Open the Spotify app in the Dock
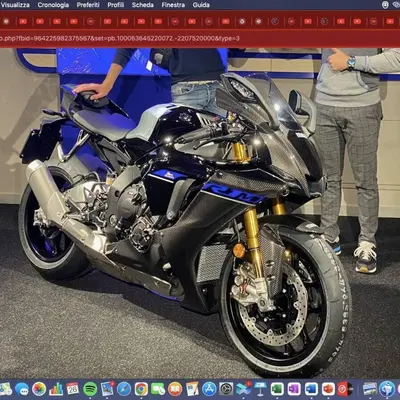This screenshot has height=400, width=400. pos(90,389)
